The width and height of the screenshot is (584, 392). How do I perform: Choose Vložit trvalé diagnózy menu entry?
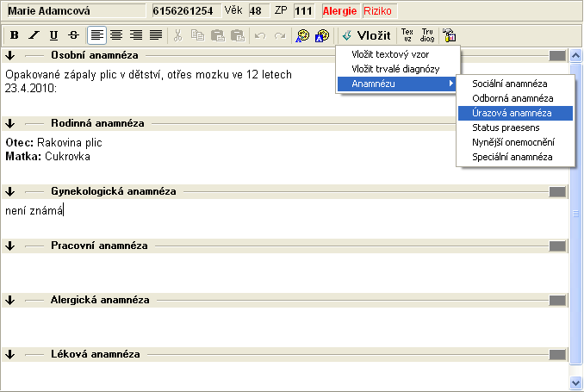395,68
